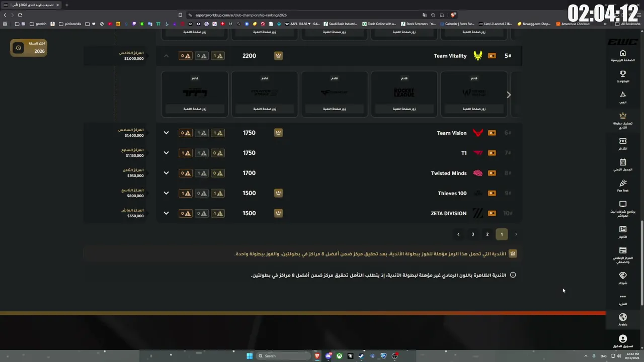This screenshot has height=362, width=644.
Task: Click the crown badge in Thieves 100 row
Action: coord(278,193)
